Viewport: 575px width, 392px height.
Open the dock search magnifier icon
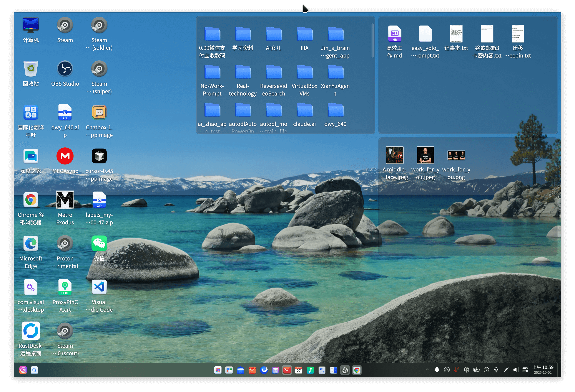coord(34,371)
